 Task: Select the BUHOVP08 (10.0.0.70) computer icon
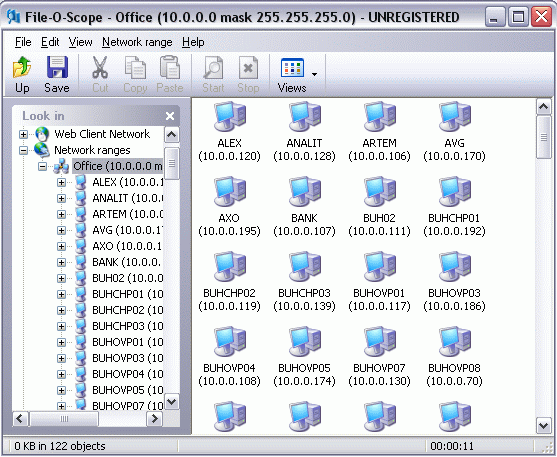[x=454, y=342]
